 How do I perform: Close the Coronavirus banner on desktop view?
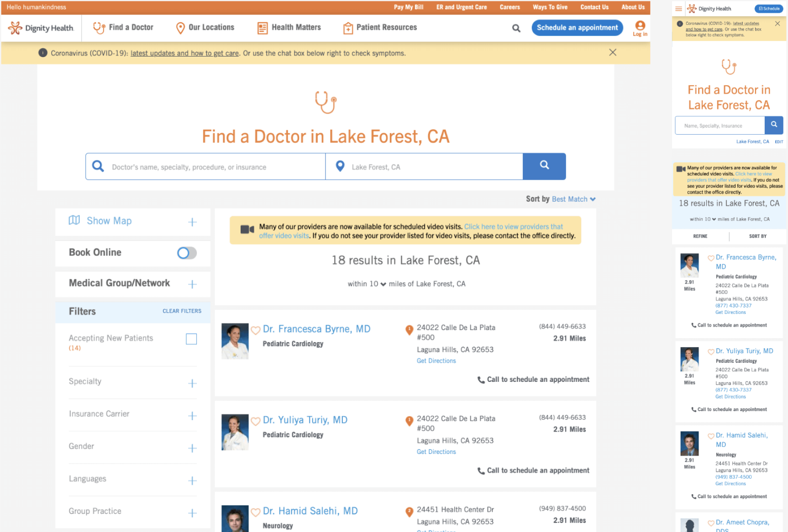613,52
